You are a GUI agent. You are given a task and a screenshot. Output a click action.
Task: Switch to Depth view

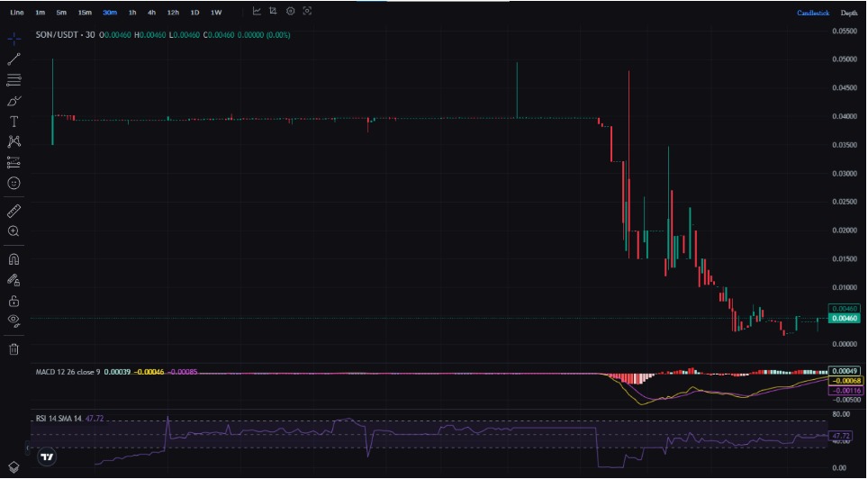point(849,13)
